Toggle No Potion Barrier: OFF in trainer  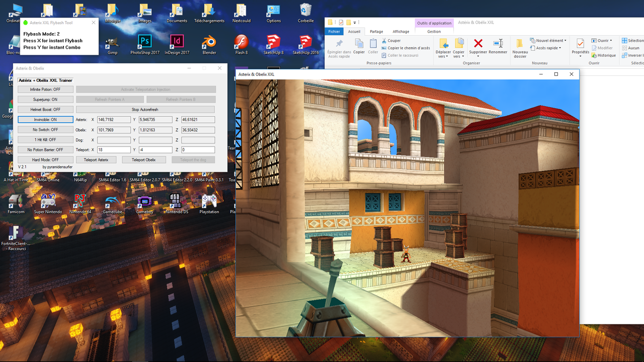click(x=45, y=150)
